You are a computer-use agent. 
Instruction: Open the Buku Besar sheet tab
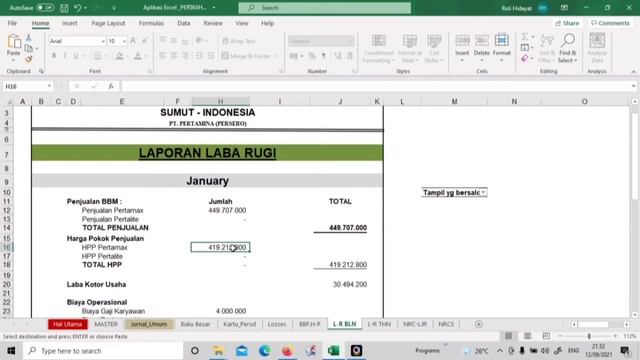(x=196, y=324)
